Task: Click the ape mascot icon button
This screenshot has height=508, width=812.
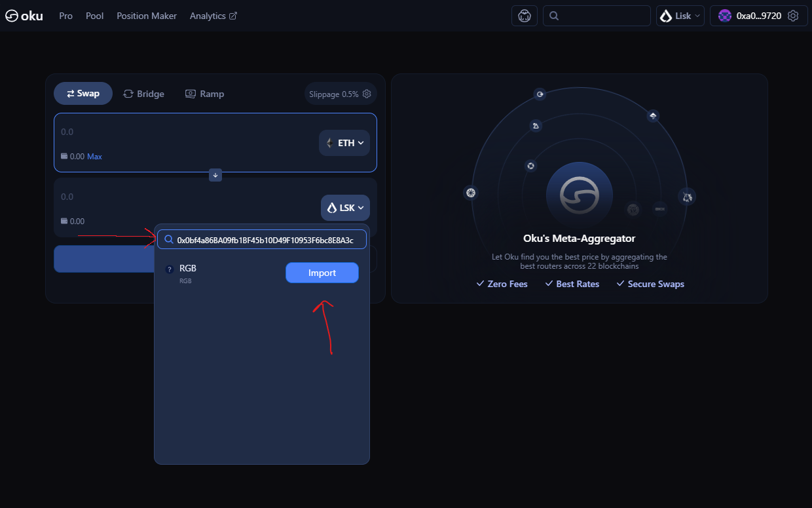Action: click(525, 16)
